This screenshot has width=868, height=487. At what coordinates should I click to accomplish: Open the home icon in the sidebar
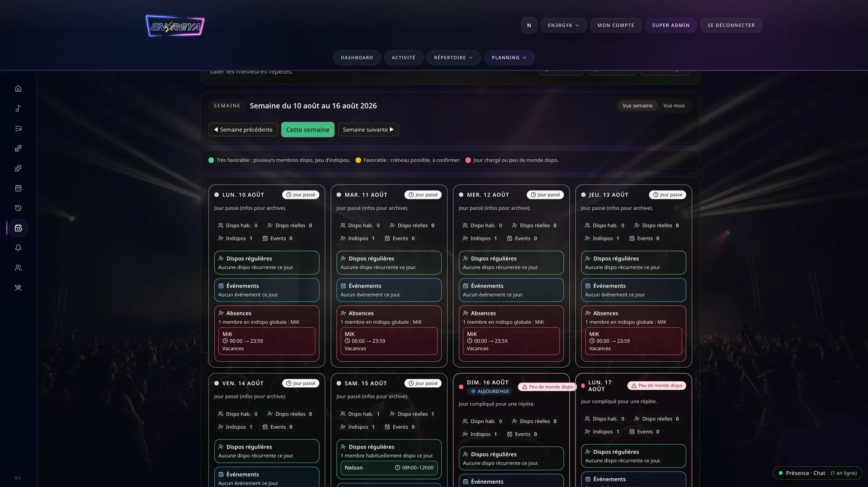coord(18,89)
